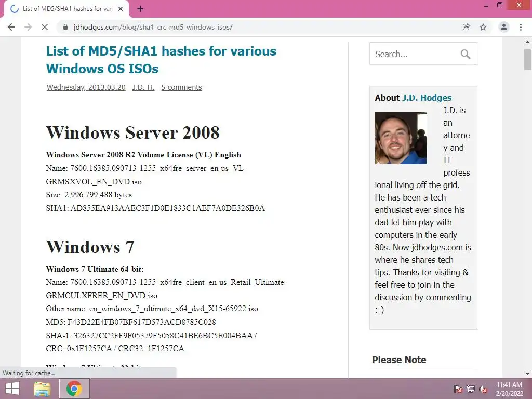Image resolution: width=532 pixels, height=399 pixels.
Task: Bookmark this page with the star
Action: (483, 27)
